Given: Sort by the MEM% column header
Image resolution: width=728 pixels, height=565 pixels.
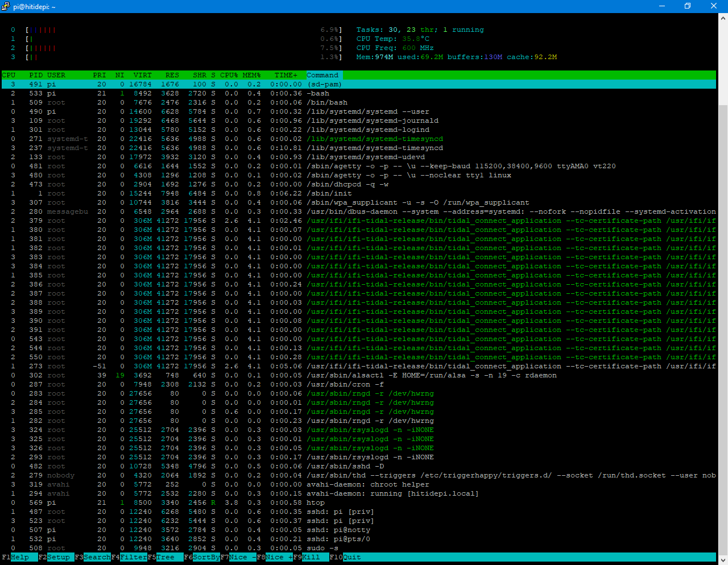Looking at the screenshot, I should (x=251, y=75).
